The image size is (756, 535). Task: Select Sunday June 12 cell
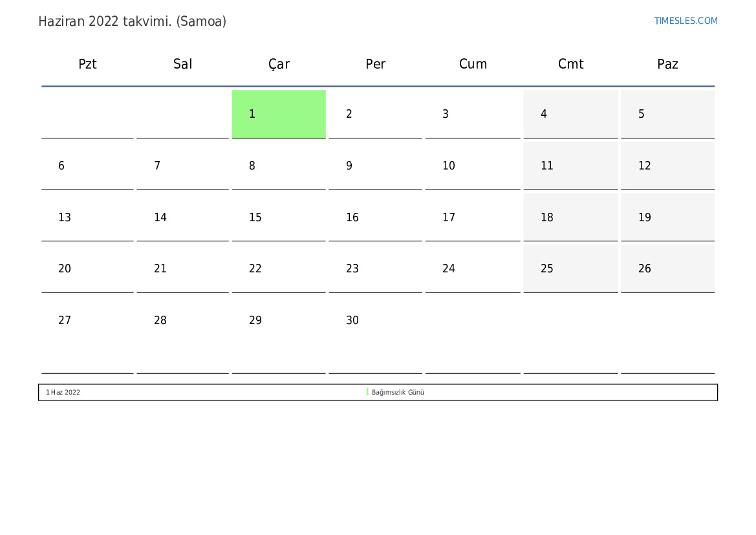coord(667,166)
